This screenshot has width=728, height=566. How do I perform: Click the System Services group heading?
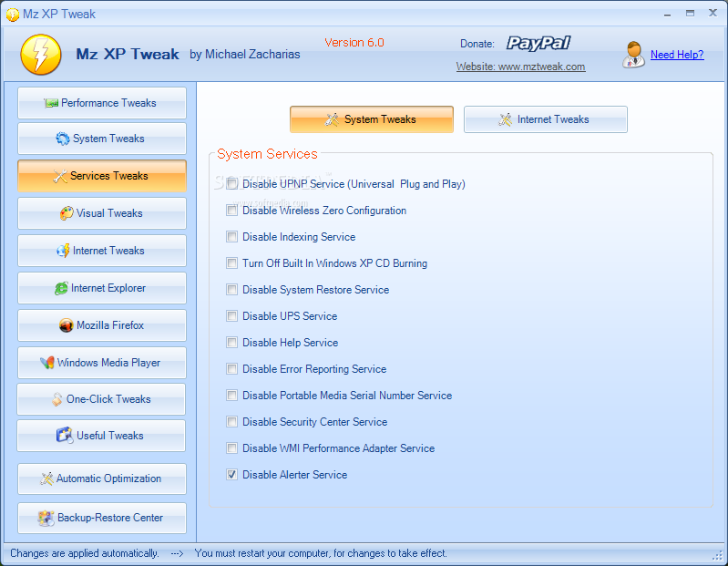[268, 154]
